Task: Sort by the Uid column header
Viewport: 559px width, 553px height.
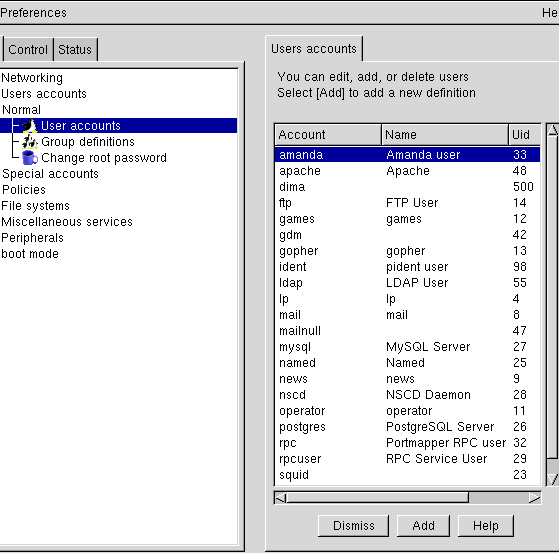Action: coord(524,135)
